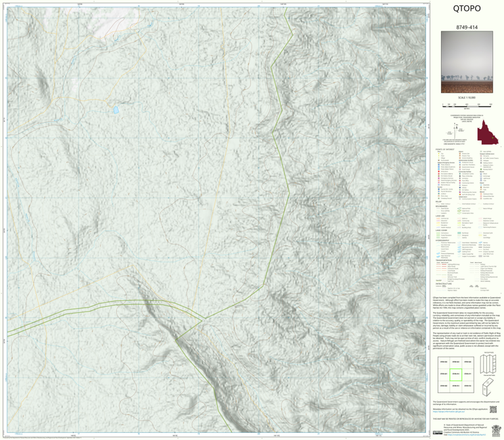Click the QTOPO title heading
This screenshot has height=440, width=504.
[x=467, y=9]
